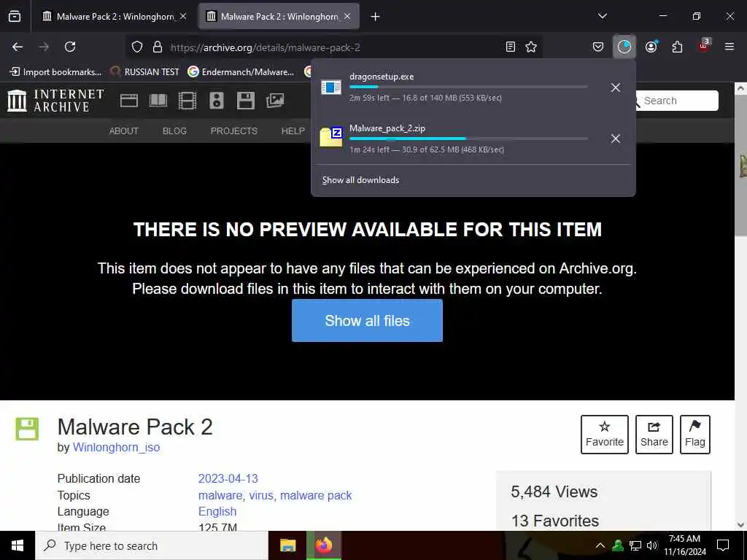Open the notification center
Image resolution: width=747 pixels, height=560 pixels.
pyautogui.click(x=723, y=545)
